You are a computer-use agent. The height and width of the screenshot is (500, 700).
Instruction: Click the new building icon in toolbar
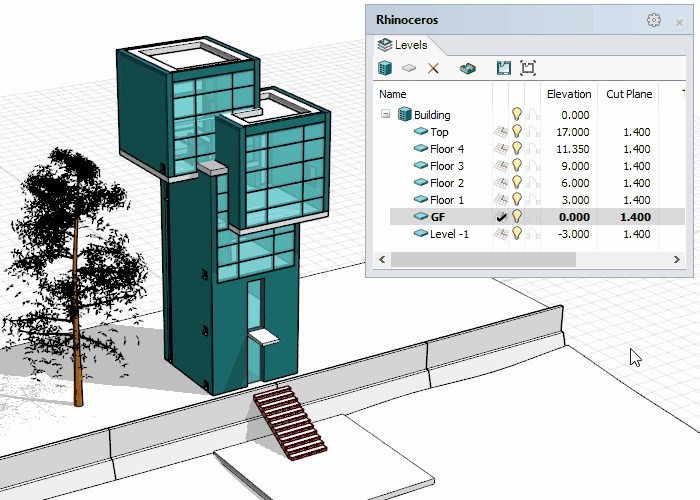pos(385,68)
